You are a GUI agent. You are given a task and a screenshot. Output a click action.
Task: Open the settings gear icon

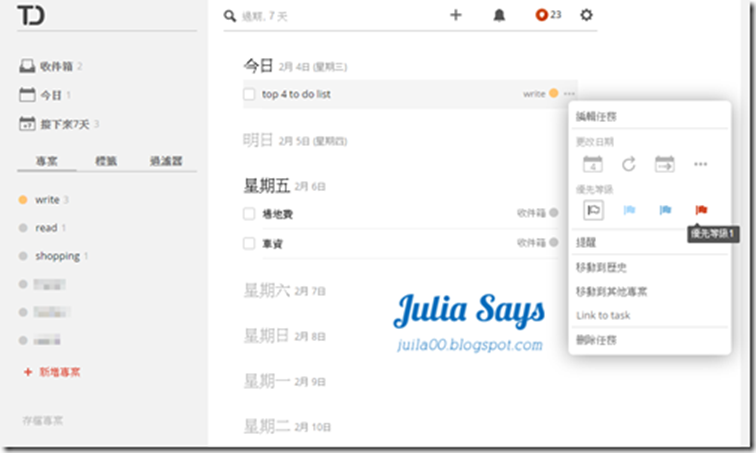pyautogui.click(x=586, y=15)
